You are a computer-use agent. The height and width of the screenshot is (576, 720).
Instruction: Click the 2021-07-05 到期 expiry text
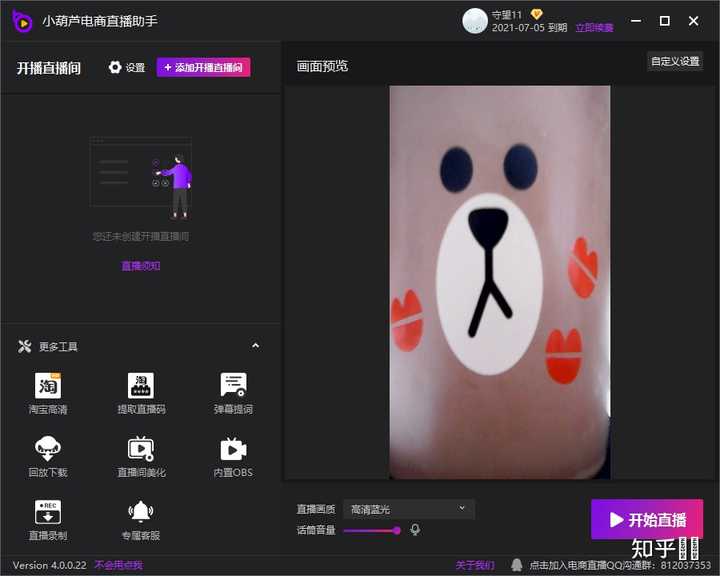pyautogui.click(x=529, y=28)
